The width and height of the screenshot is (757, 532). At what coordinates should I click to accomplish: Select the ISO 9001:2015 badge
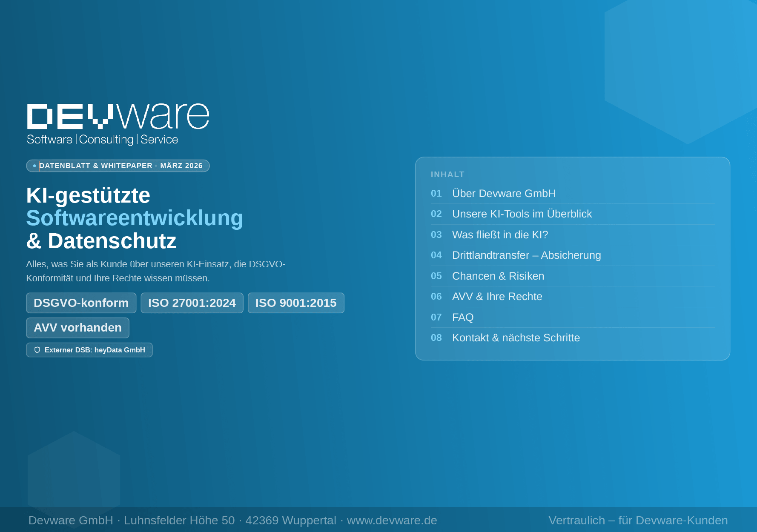(296, 303)
